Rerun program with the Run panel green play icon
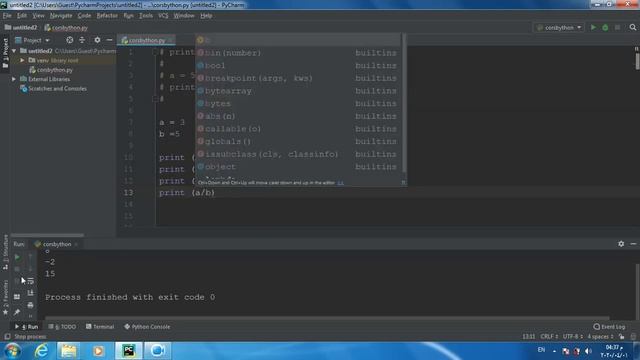 click(17, 257)
